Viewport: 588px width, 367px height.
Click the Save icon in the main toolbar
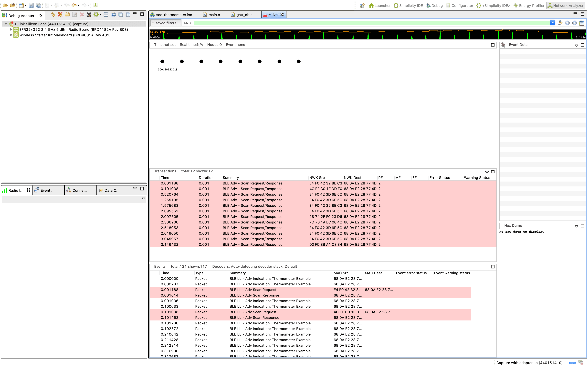[31, 5]
